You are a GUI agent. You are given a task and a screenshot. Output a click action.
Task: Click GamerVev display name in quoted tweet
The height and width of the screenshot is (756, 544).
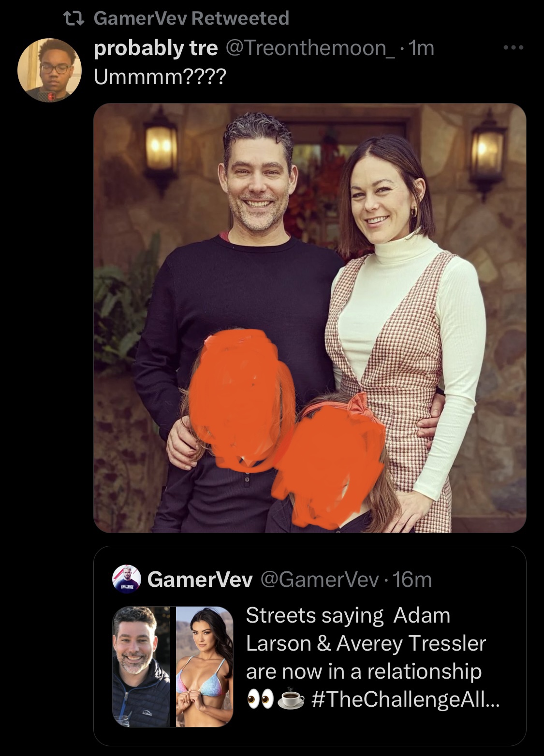[200, 579]
